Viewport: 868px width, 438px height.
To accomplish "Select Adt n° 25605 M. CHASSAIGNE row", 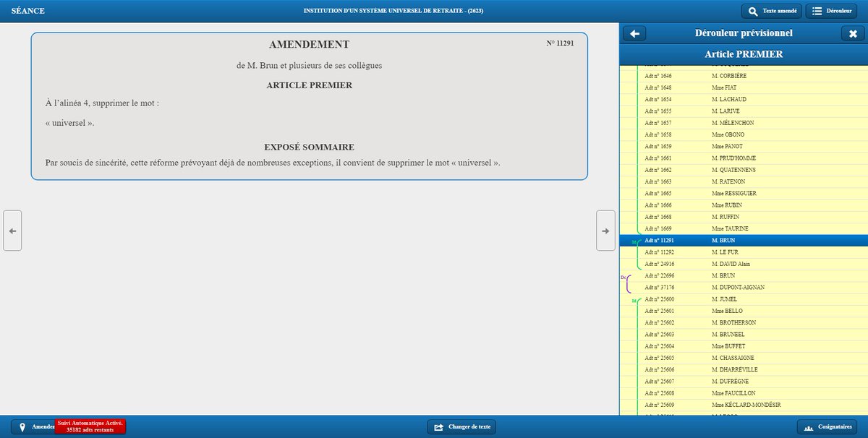I will tap(744, 358).
